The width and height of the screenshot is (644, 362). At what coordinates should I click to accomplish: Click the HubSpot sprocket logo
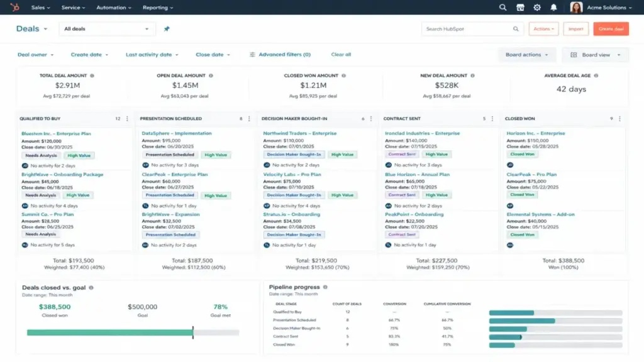(15, 8)
